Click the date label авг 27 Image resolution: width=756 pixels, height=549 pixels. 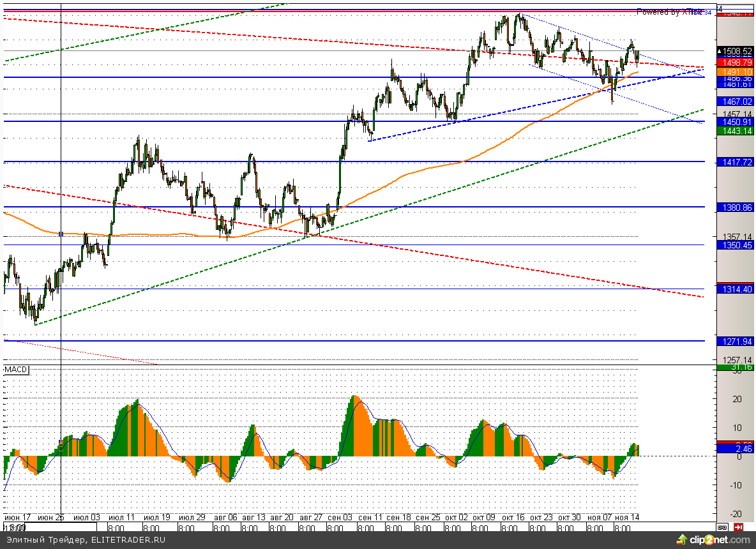coord(311,518)
